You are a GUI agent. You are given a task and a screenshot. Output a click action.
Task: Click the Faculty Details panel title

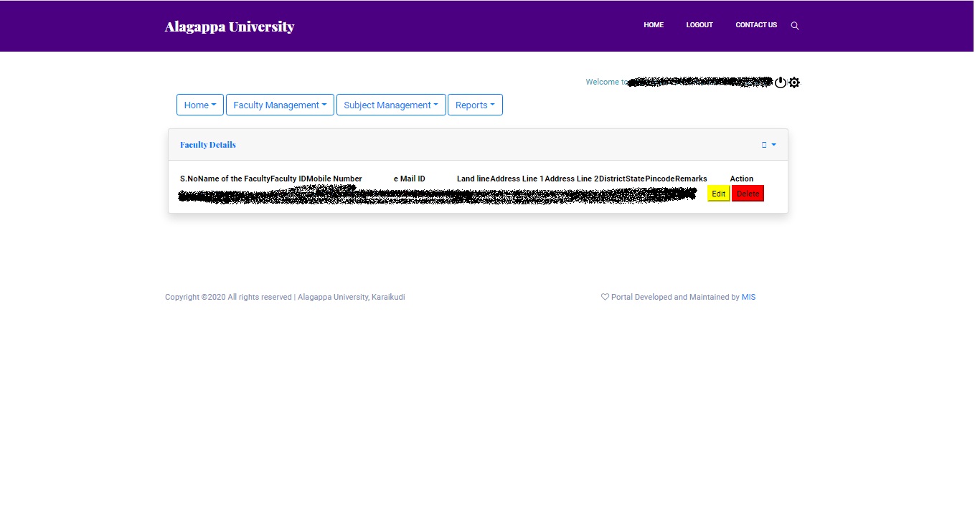click(208, 145)
